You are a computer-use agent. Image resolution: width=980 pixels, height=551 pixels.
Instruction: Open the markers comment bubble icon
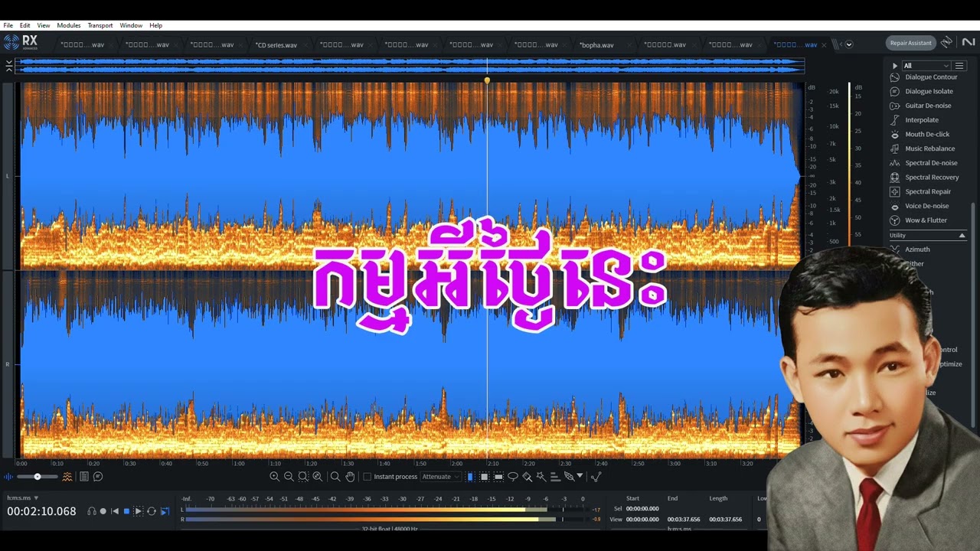[x=98, y=477]
